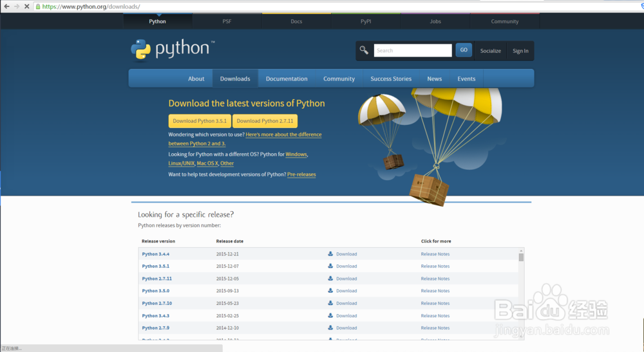Open the About menu
Image resolution: width=644 pixels, height=352 pixels.
(196, 79)
